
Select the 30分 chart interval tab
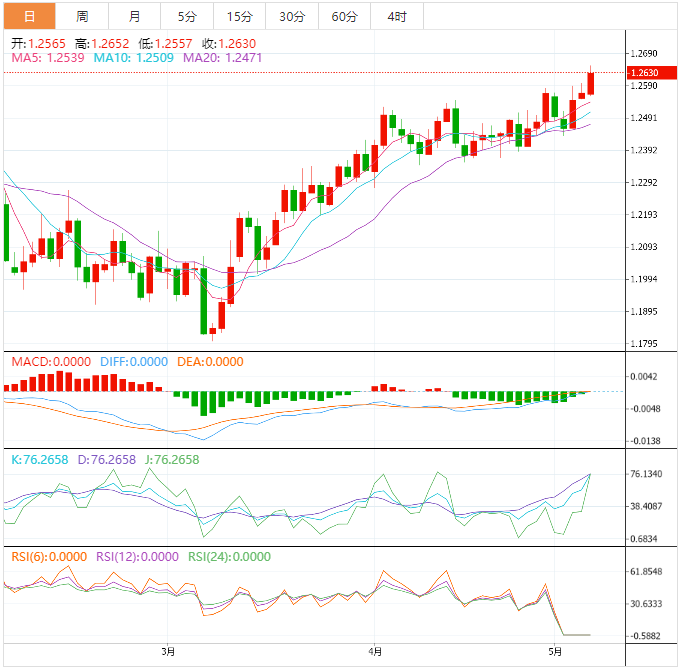coord(292,16)
